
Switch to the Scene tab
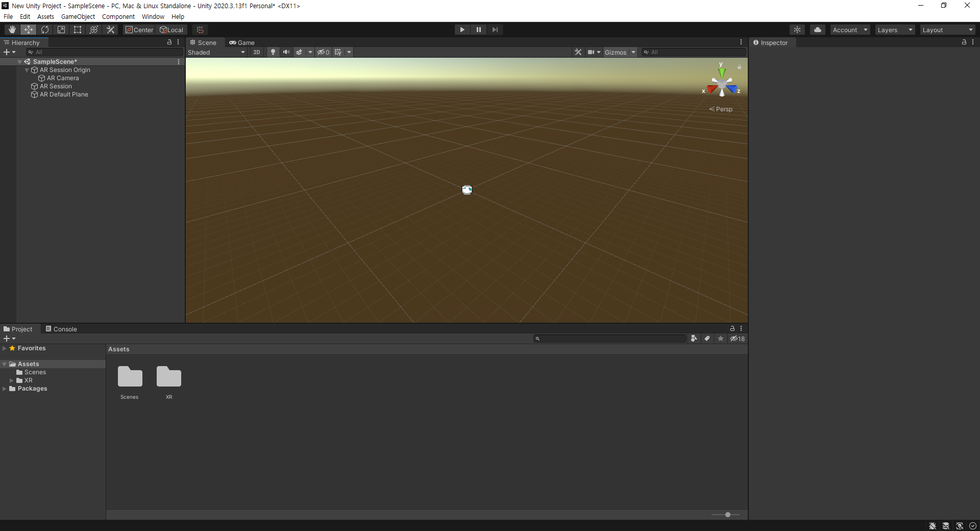[x=203, y=42]
